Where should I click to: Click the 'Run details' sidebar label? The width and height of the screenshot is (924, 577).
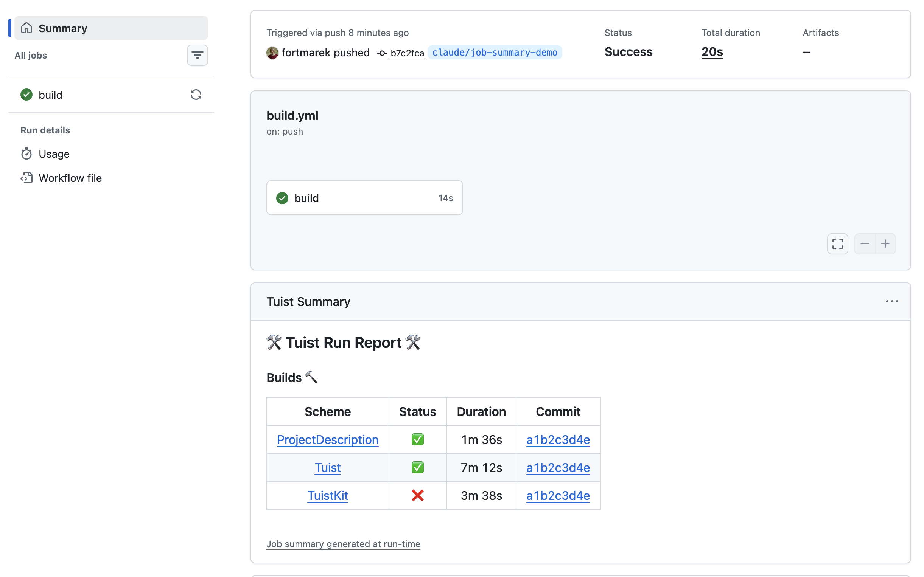[x=45, y=130]
